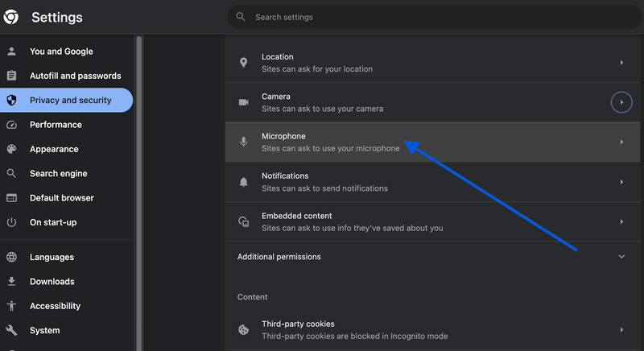
Task: Open Embedded content arrow
Action: [621, 221]
